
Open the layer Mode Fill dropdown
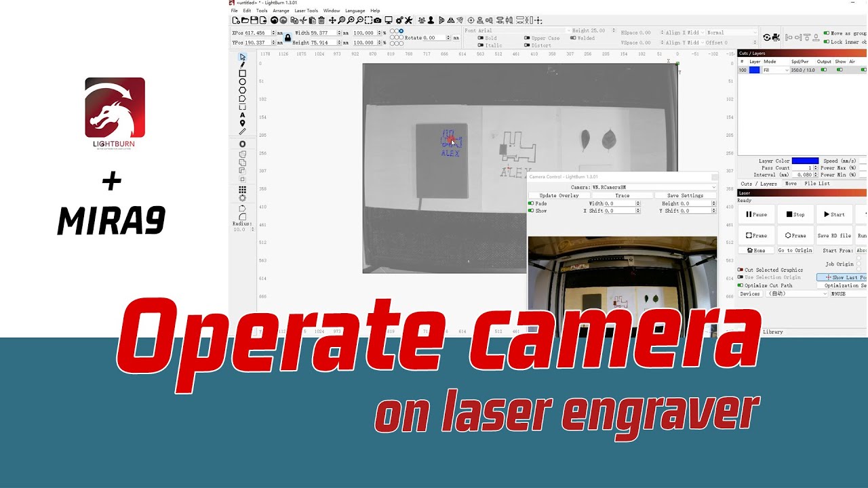(x=776, y=70)
